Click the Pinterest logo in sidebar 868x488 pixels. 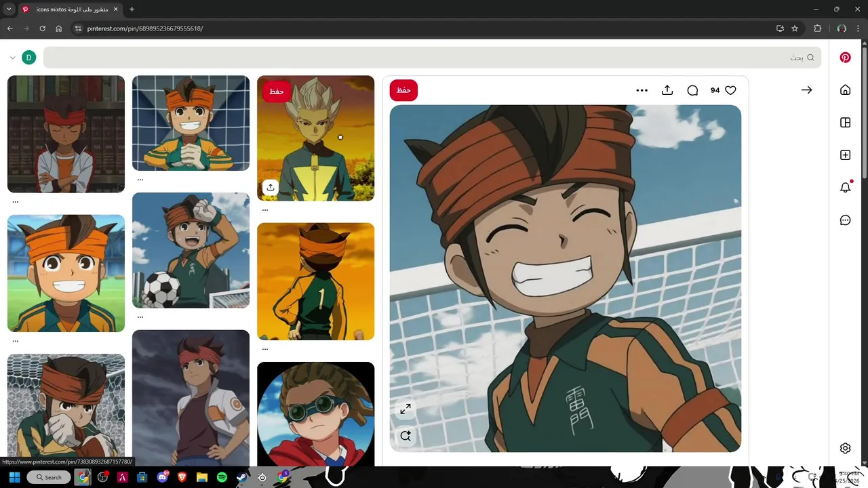click(845, 58)
